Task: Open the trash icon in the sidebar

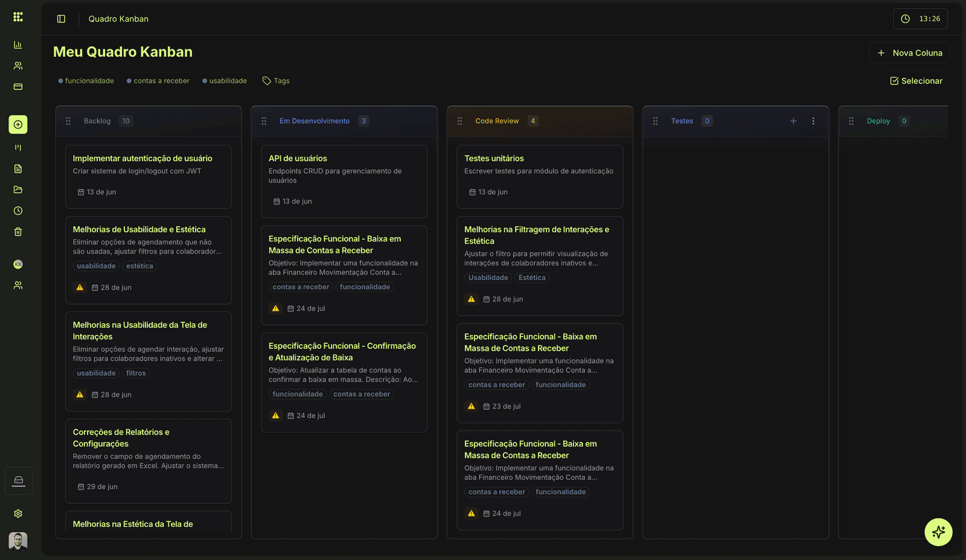Action: (18, 232)
